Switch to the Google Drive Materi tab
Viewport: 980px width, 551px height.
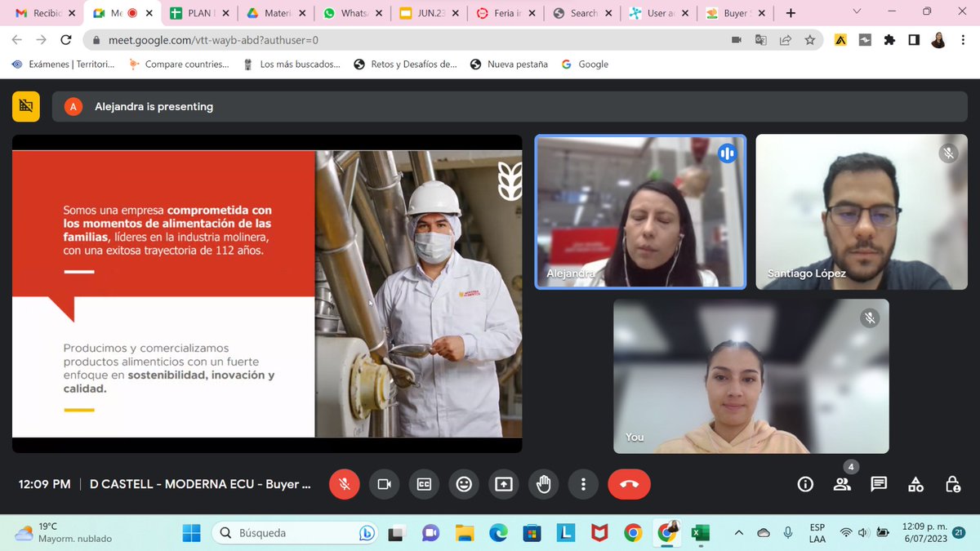[276, 13]
